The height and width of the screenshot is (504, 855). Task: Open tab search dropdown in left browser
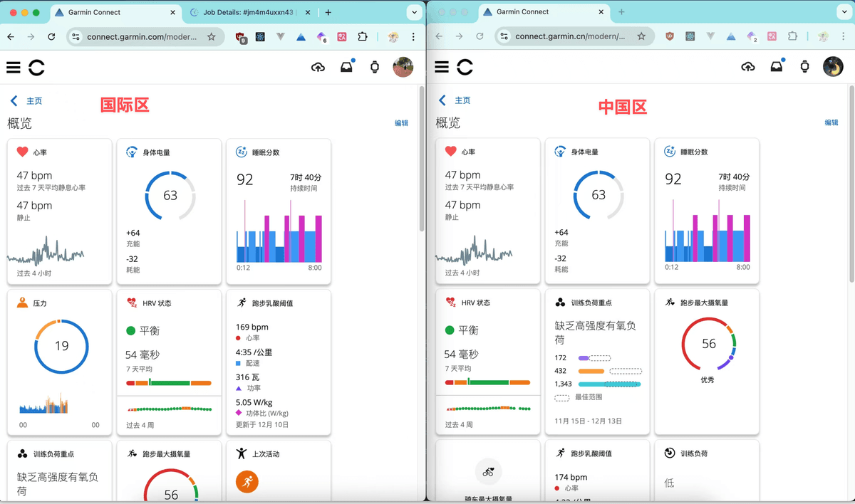(x=414, y=13)
